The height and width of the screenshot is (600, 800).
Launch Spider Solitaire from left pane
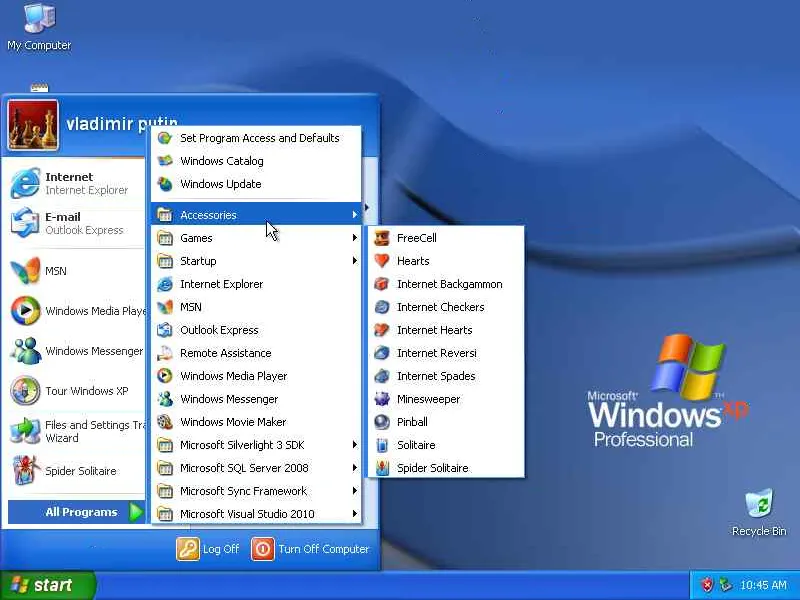point(77,470)
